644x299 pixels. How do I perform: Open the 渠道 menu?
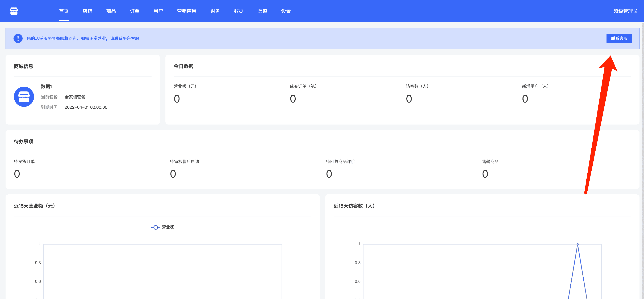click(x=262, y=11)
